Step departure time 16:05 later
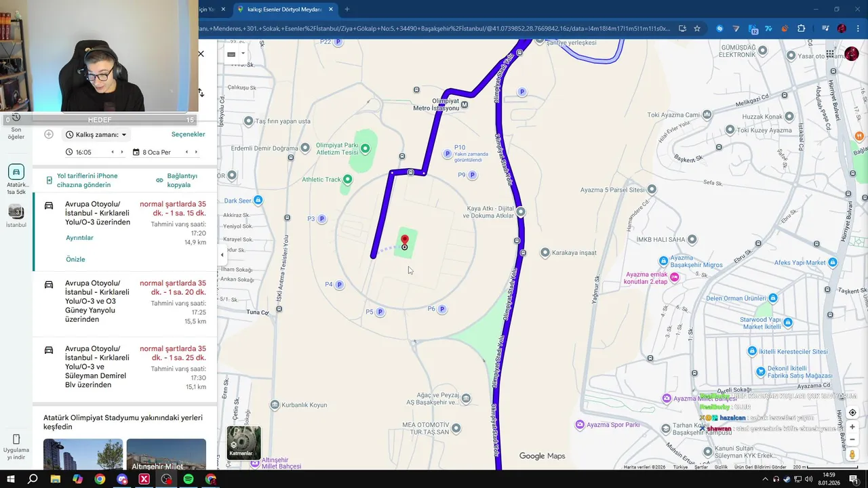Screen dimensions: 868x488 click(x=122, y=152)
